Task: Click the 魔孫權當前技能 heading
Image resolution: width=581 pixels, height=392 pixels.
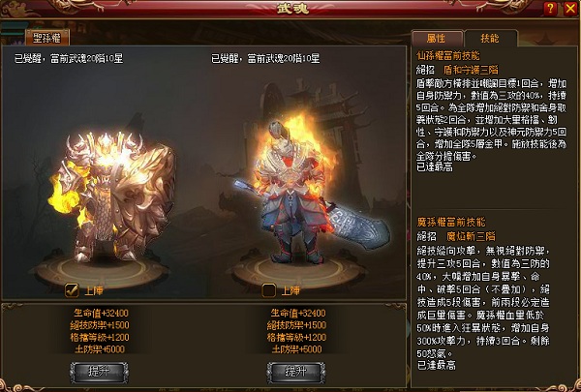Action: [451, 223]
